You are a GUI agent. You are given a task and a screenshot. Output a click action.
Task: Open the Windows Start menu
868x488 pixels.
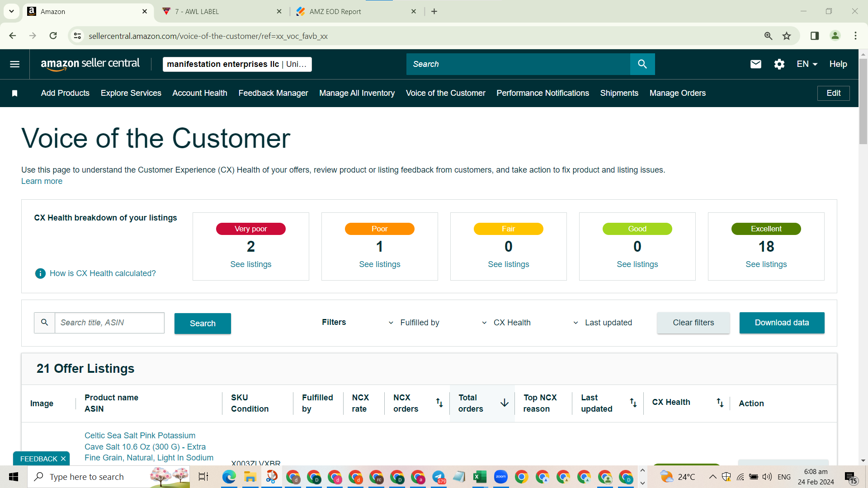14,477
